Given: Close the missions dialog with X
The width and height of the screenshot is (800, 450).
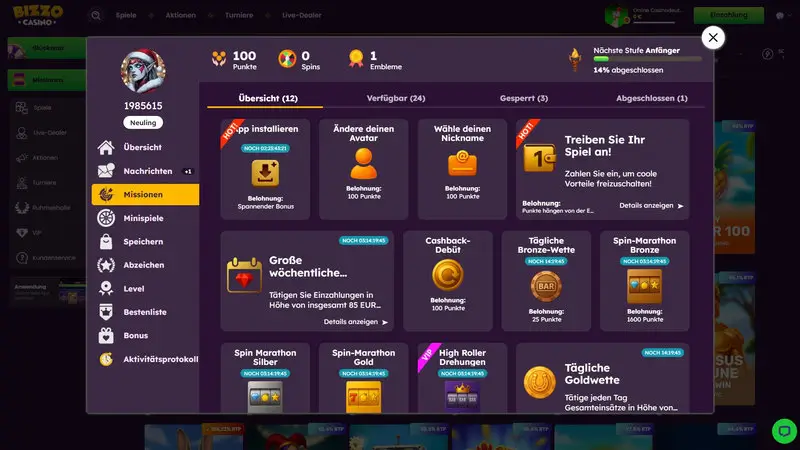Looking at the screenshot, I should [713, 37].
